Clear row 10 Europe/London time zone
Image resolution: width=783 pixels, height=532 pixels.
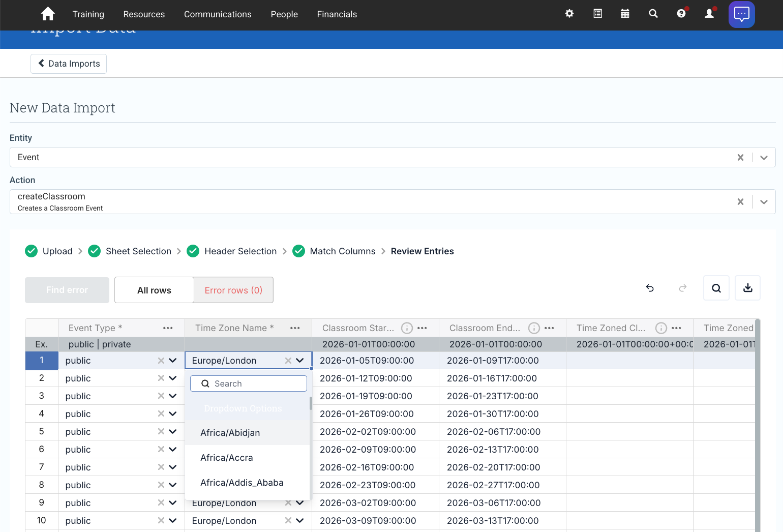(x=288, y=520)
